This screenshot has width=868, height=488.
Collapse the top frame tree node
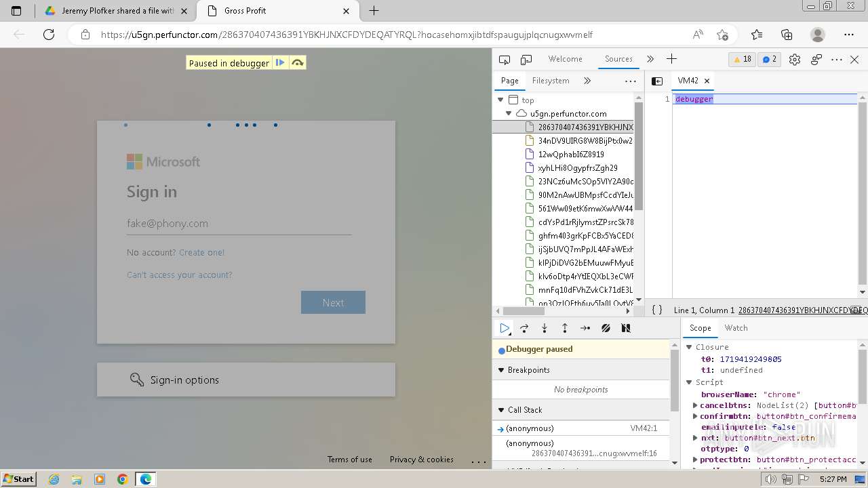pos(500,100)
